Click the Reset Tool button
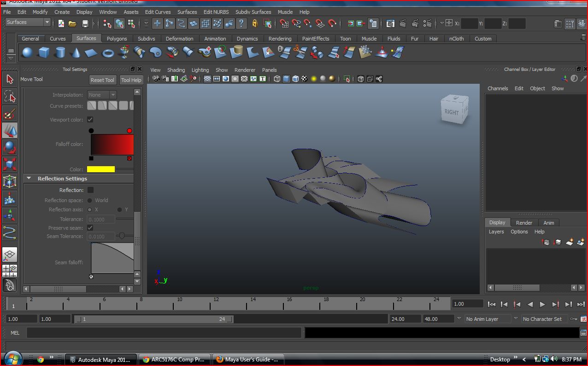The image size is (588, 366). pos(102,80)
